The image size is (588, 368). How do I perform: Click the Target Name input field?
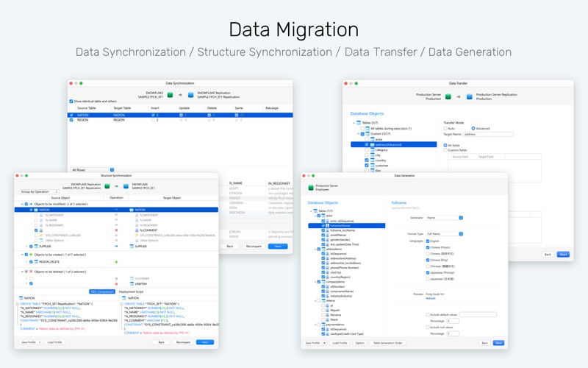tap(488, 134)
